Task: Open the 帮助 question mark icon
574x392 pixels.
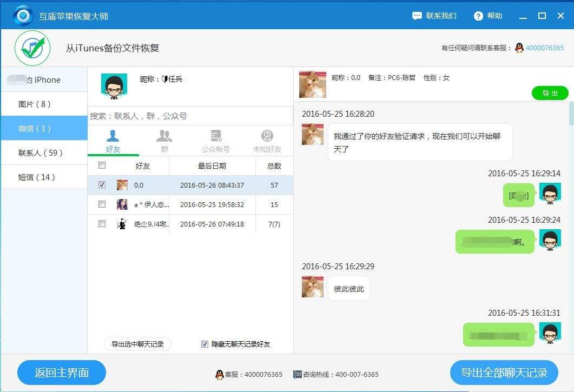Action: coord(478,16)
